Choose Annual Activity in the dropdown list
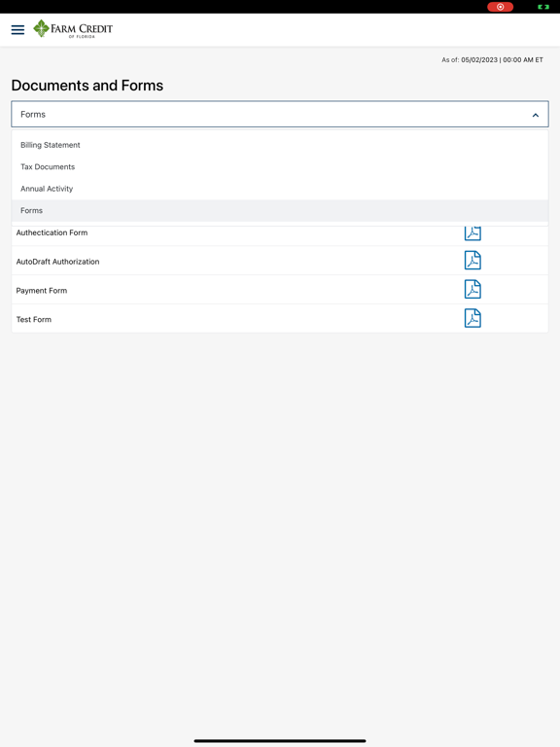Image resolution: width=560 pixels, height=747 pixels. (x=280, y=189)
